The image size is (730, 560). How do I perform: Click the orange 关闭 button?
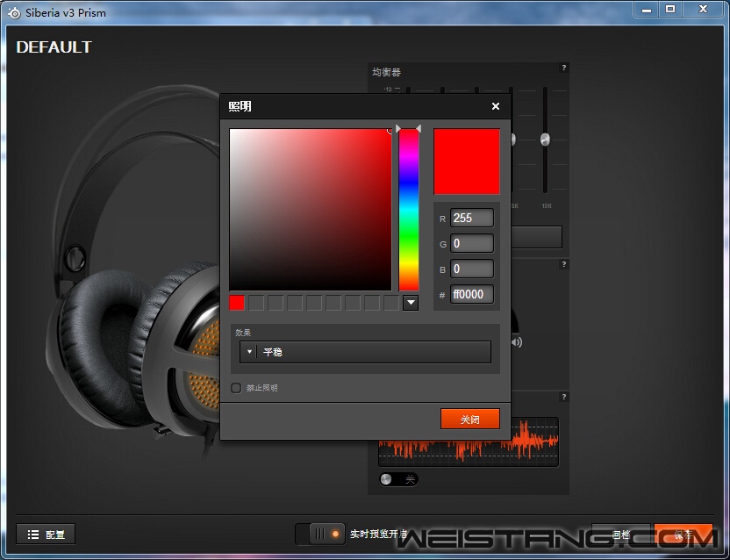pos(470,419)
